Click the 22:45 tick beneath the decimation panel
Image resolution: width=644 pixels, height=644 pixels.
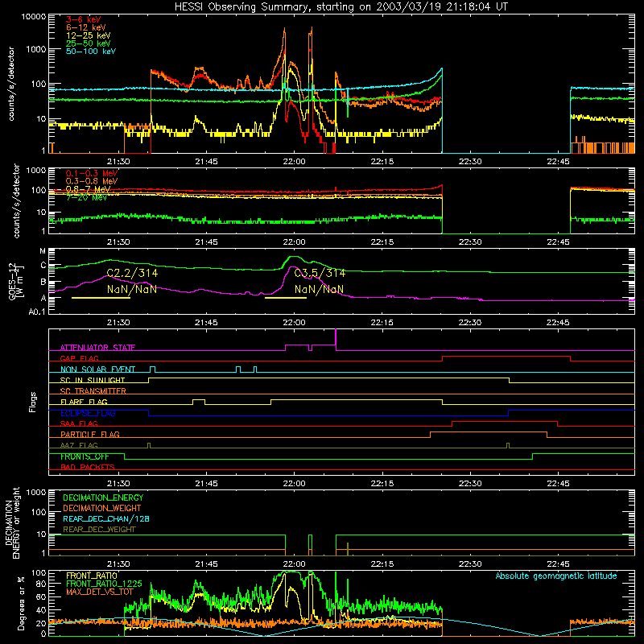558,564
